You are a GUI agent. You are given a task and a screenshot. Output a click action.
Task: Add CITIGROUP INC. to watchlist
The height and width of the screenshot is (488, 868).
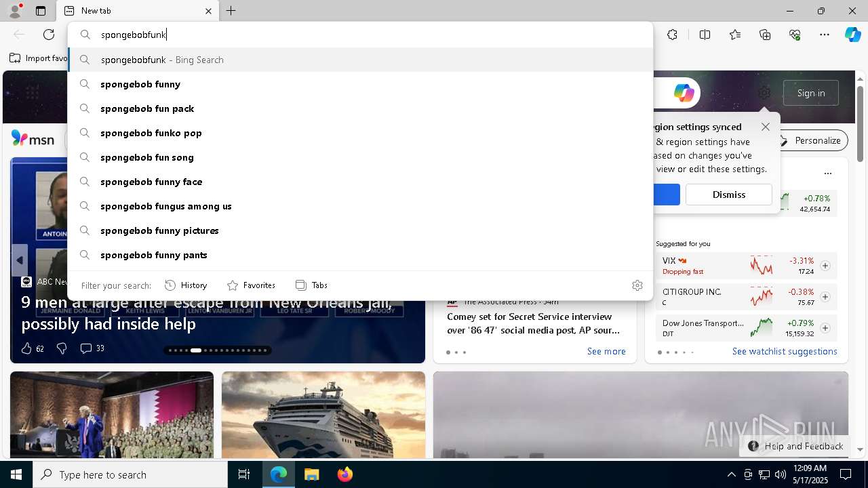[x=825, y=297]
